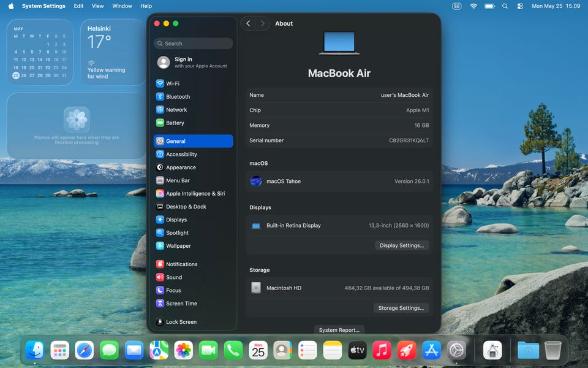Click the forward navigation chevron
588x368 pixels.
pos(262,24)
